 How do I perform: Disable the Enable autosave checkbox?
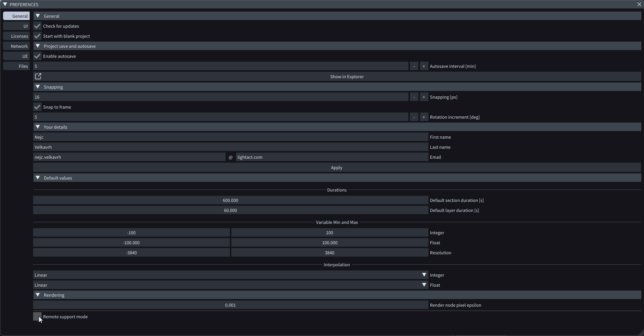click(x=37, y=56)
